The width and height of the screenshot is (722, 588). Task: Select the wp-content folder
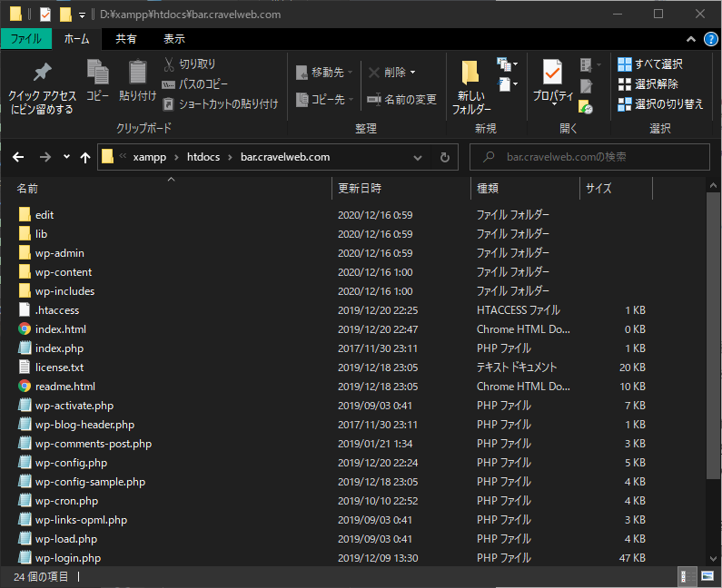pos(63,272)
